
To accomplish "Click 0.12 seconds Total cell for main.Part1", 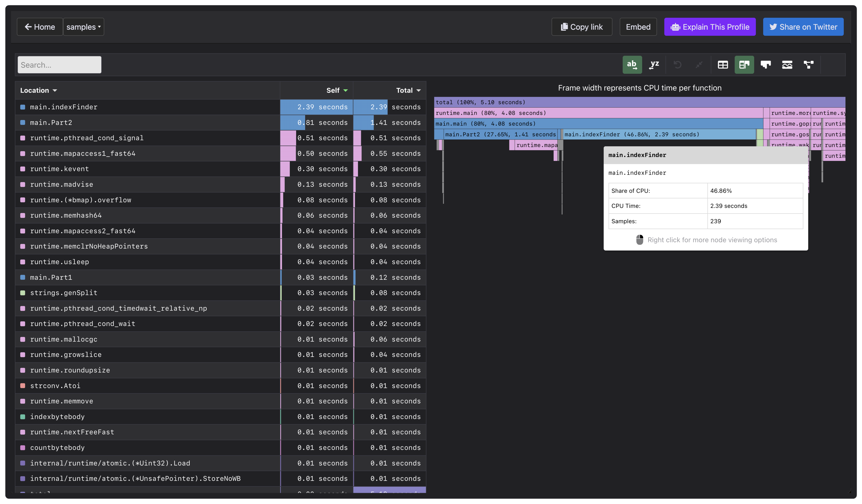I will click(390, 277).
